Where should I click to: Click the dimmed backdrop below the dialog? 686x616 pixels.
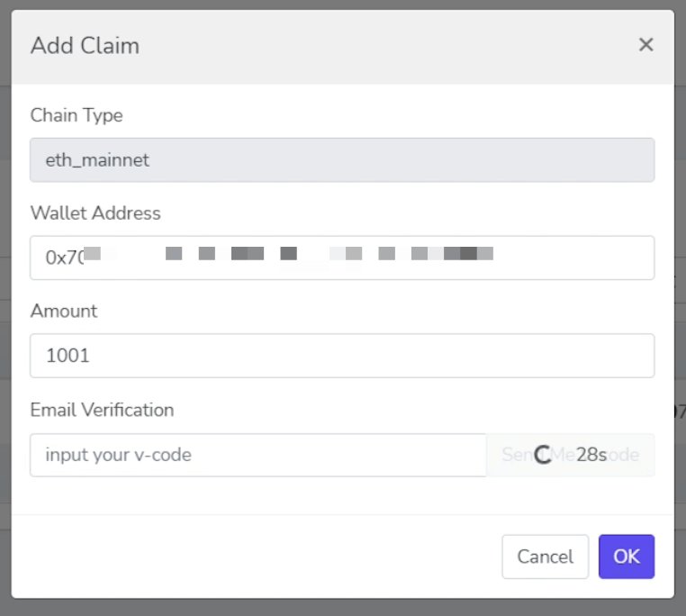pyautogui.click(x=343, y=608)
